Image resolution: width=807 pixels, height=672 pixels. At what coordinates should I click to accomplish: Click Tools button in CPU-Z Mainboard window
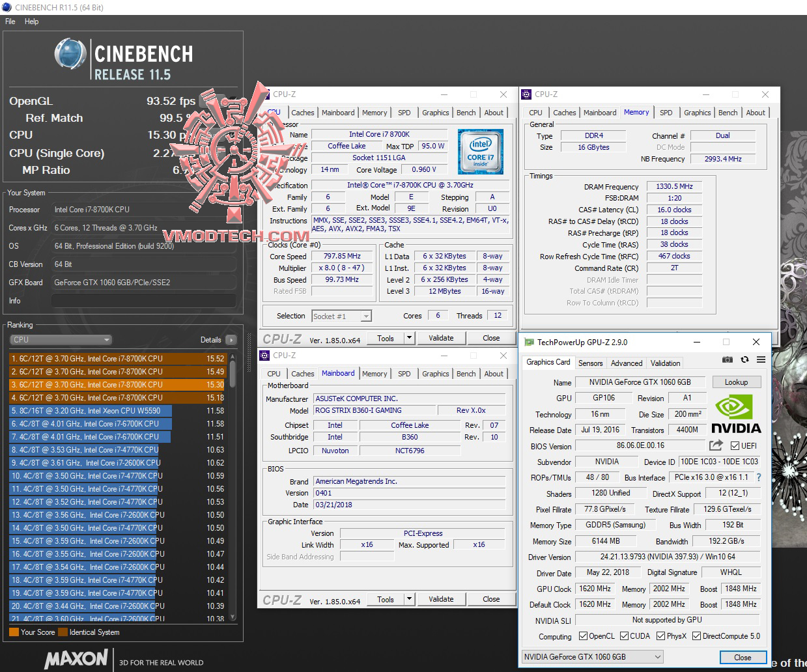tap(386, 599)
